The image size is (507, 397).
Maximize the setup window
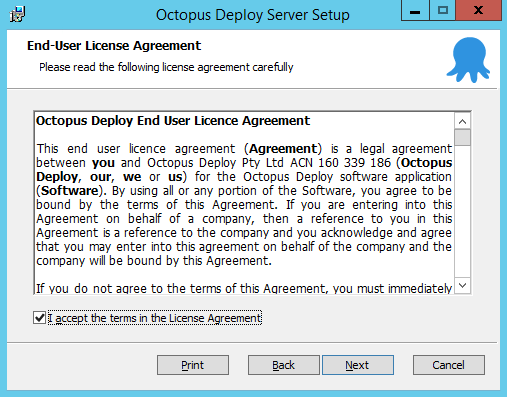[x=443, y=11]
